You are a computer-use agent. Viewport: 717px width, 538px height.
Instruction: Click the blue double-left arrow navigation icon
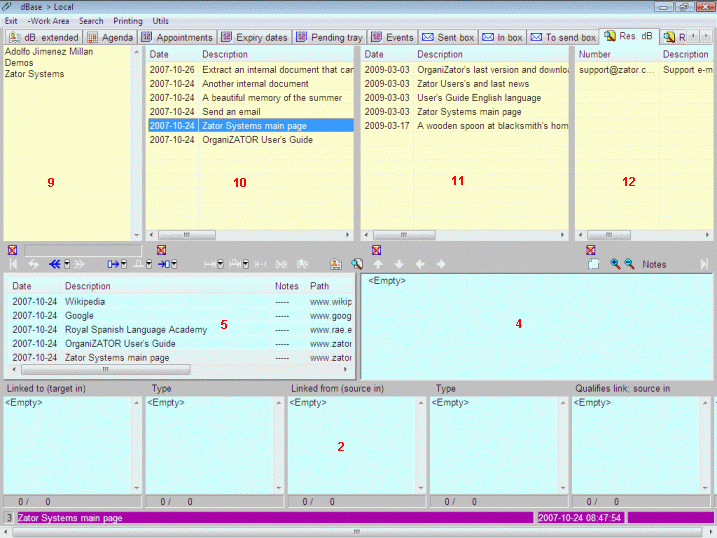coord(54,264)
